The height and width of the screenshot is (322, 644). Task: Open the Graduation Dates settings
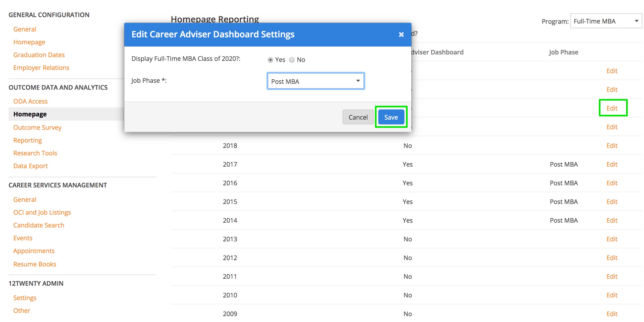39,55
